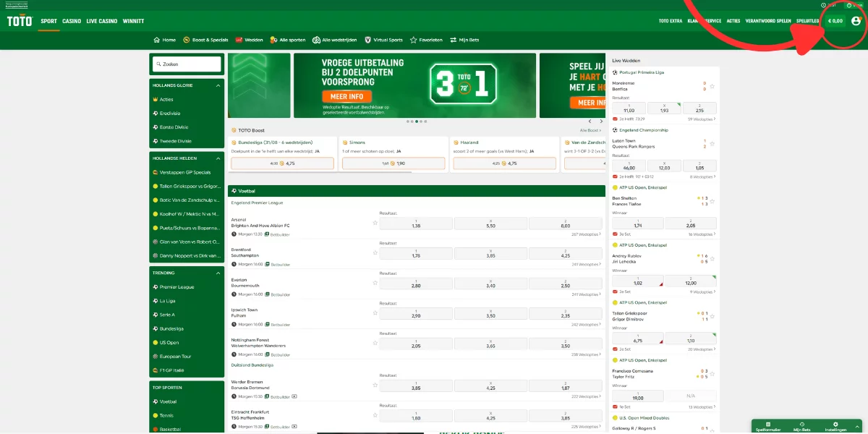
Task: Open Mijn Bets in the top navigation bar
Action: [466, 40]
